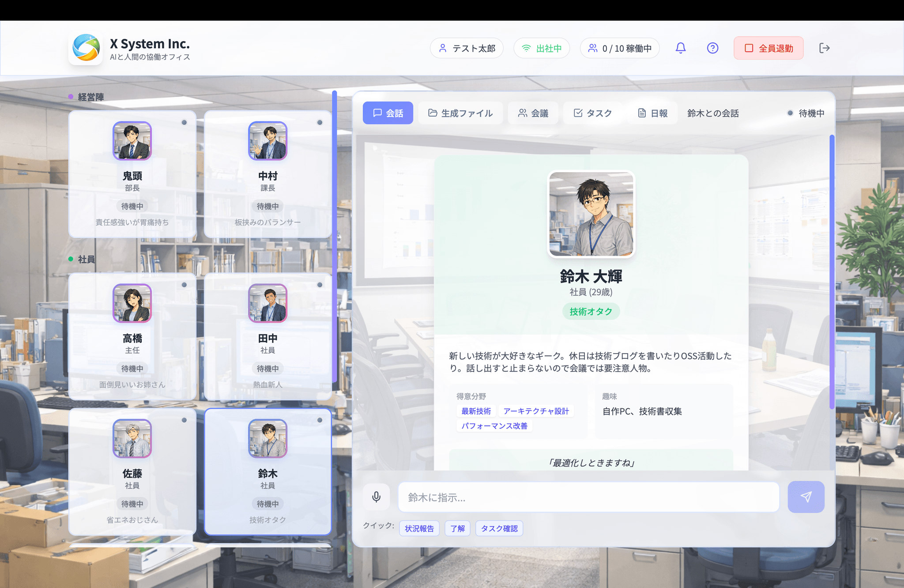
Task: Click the X System Inc. logo
Action: (86, 48)
